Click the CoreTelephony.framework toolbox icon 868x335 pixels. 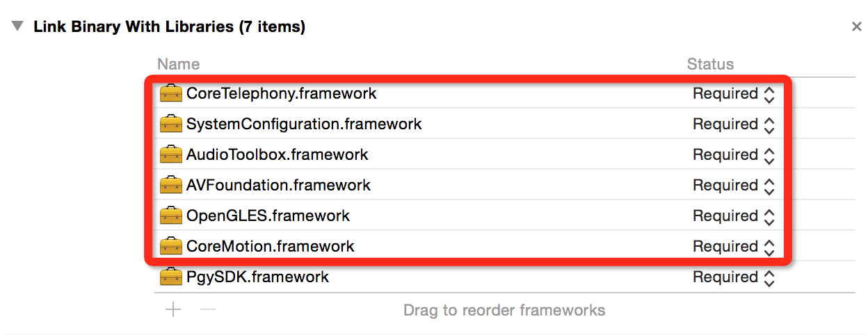click(170, 93)
